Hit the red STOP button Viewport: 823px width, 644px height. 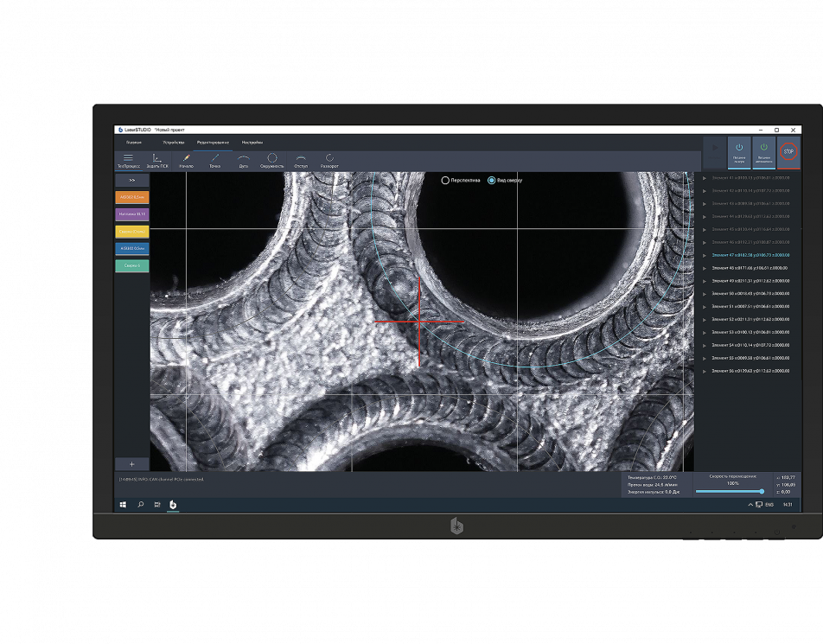(788, 151)
